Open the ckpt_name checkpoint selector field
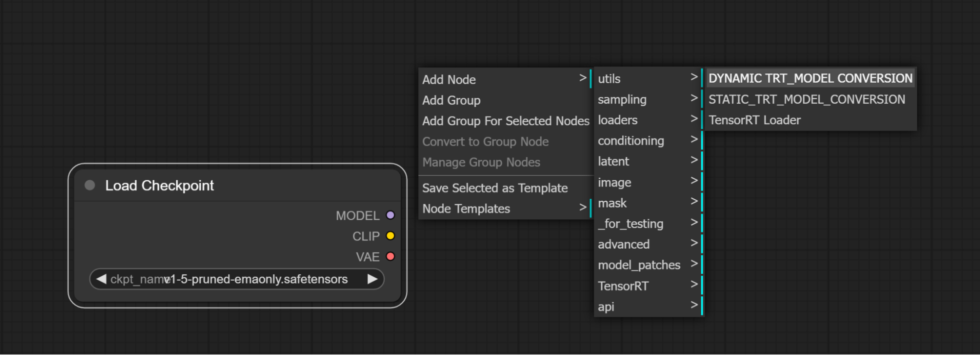This screenshot has width=980, height=355. click(236, 279)
